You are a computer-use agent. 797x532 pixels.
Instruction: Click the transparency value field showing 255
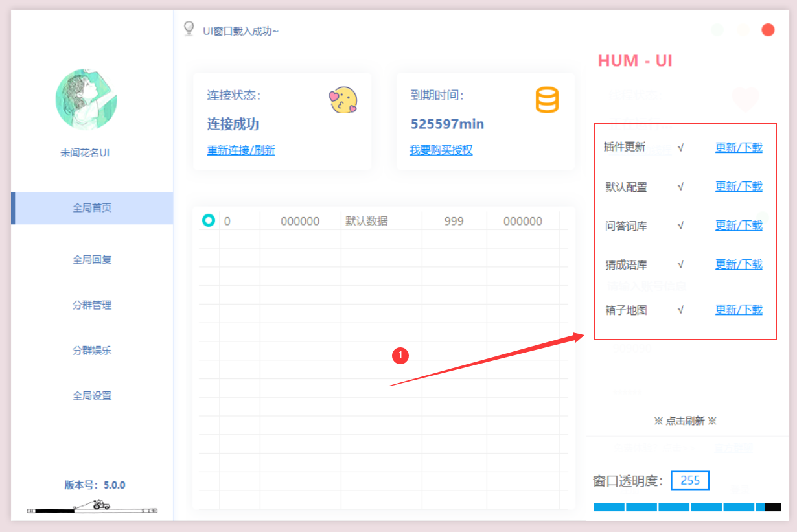click(690, 480)
